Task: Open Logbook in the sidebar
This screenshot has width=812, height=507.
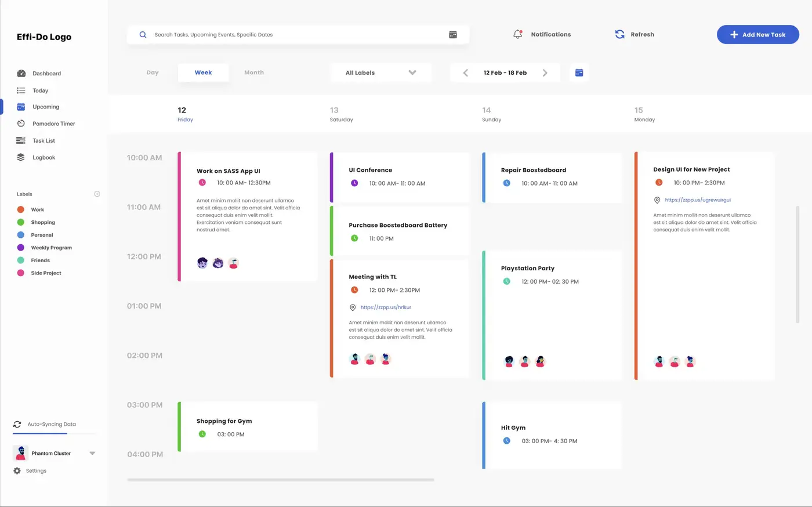Action: 43,157
